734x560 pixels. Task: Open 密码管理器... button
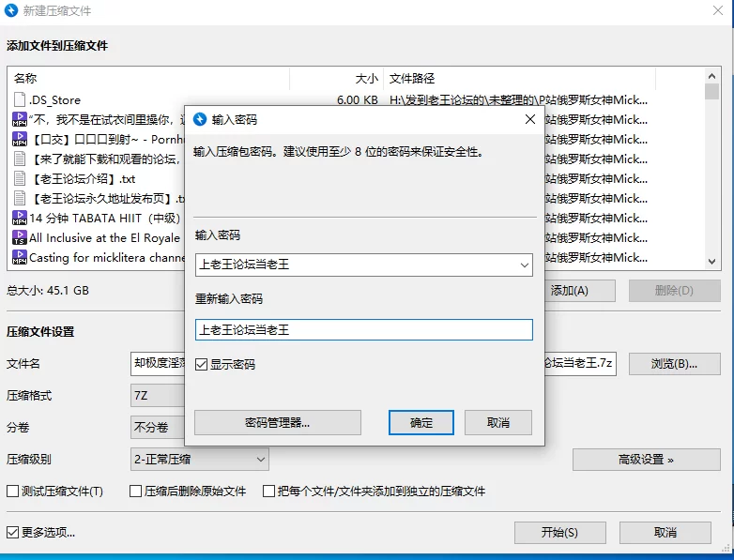click(277, 422)
